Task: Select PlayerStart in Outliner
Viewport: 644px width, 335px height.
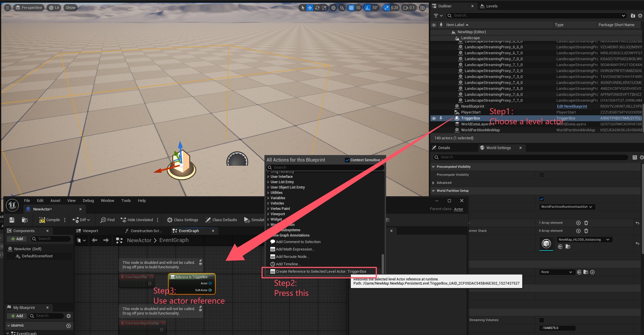Action: click(x=470, y=112)
